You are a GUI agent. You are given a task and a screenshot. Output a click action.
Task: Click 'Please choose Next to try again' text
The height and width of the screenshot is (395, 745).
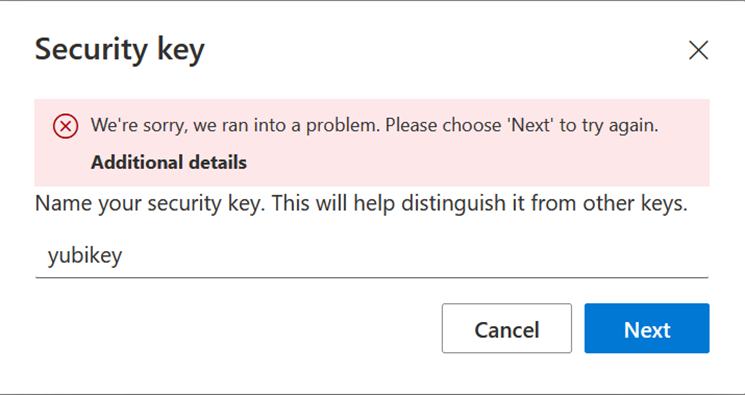pos(522,125)
